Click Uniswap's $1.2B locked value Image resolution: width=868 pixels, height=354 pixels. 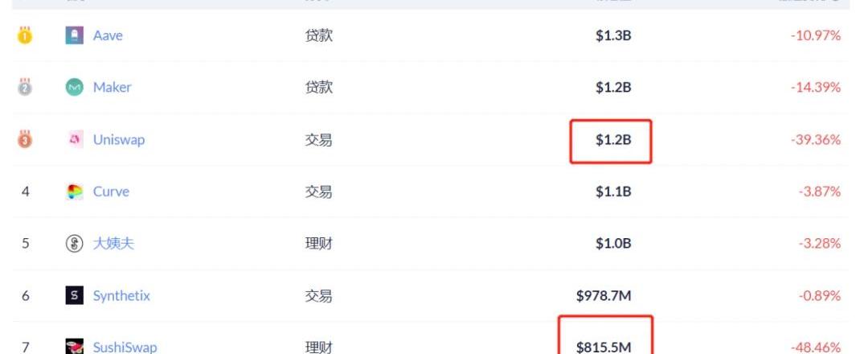click(613, 140)
